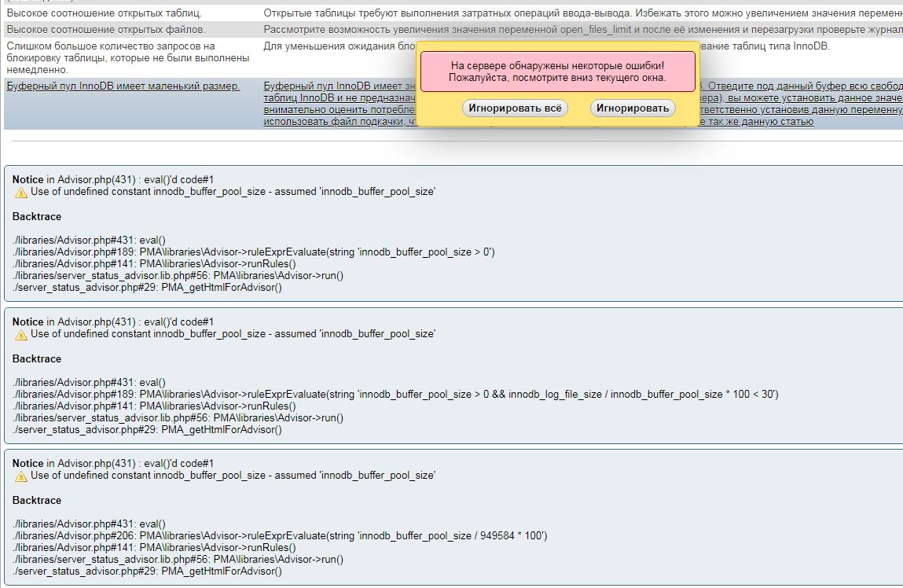This screenshot has width=903, height=588.
Task: Click the second 'Backtrace' heading
Action: coord(37,358)
